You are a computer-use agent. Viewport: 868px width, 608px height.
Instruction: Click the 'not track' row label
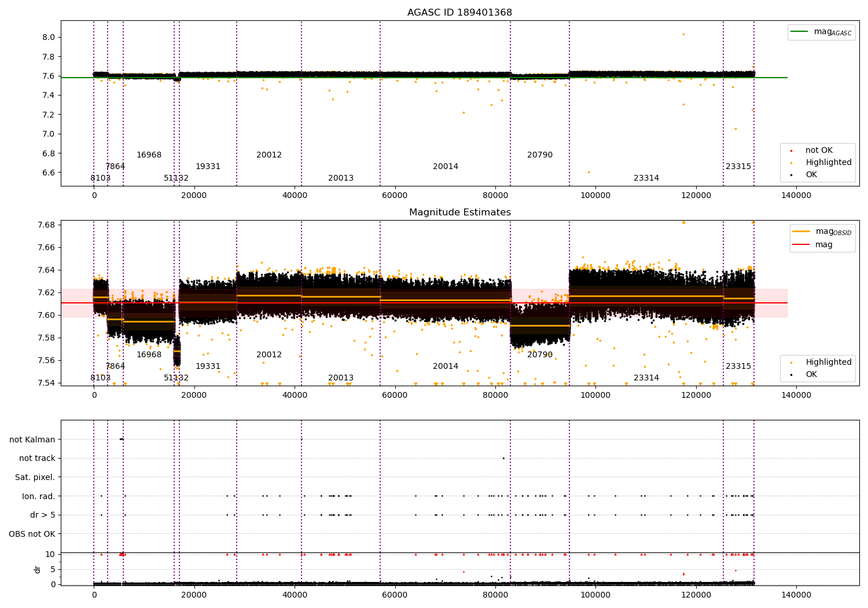[37, 459]
